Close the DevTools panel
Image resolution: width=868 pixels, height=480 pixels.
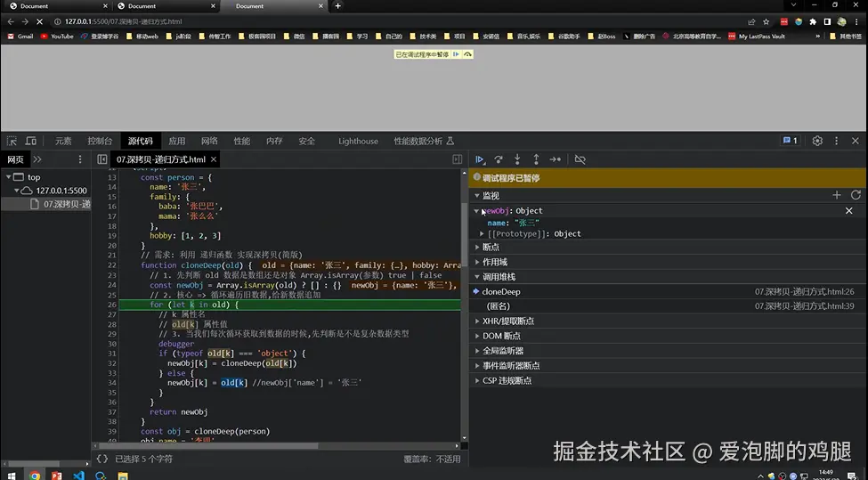pyautogui.click(x=856, y=141)
